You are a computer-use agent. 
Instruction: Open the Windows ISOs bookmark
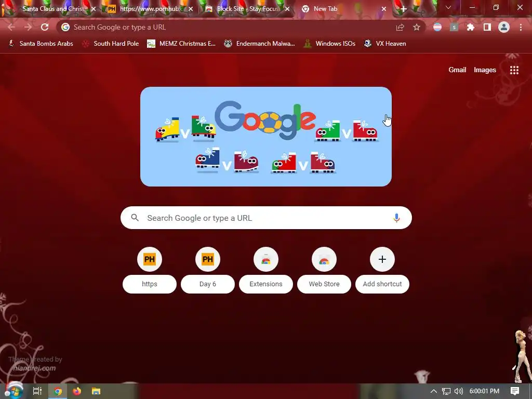pos(330,44)
